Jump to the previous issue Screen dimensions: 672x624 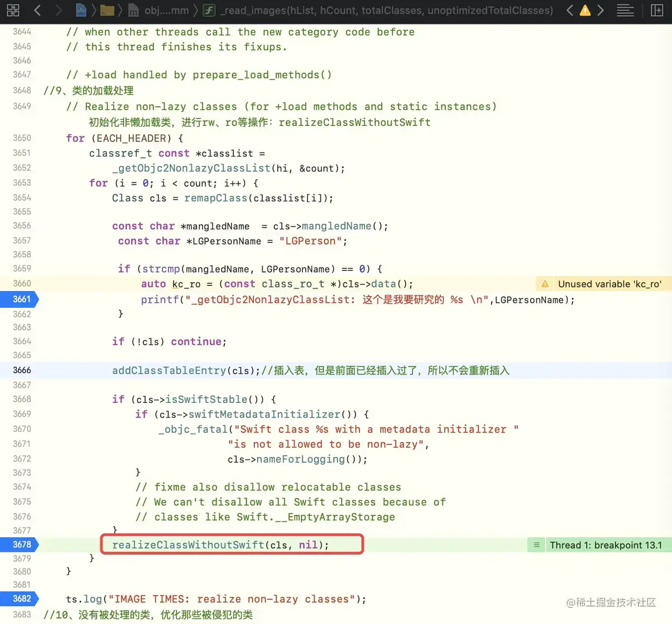[x=570, y=10]
